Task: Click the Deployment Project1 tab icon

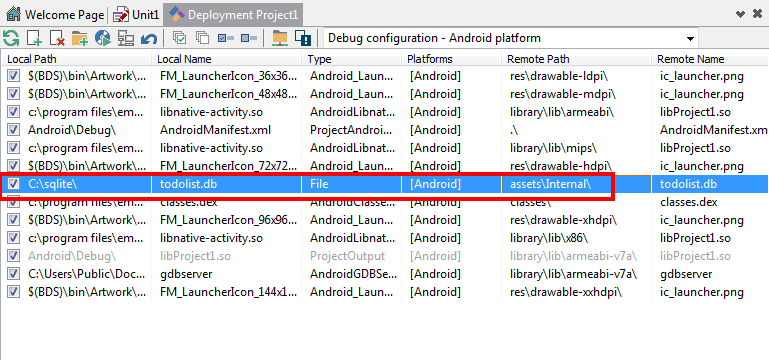Action: [177, 15]
